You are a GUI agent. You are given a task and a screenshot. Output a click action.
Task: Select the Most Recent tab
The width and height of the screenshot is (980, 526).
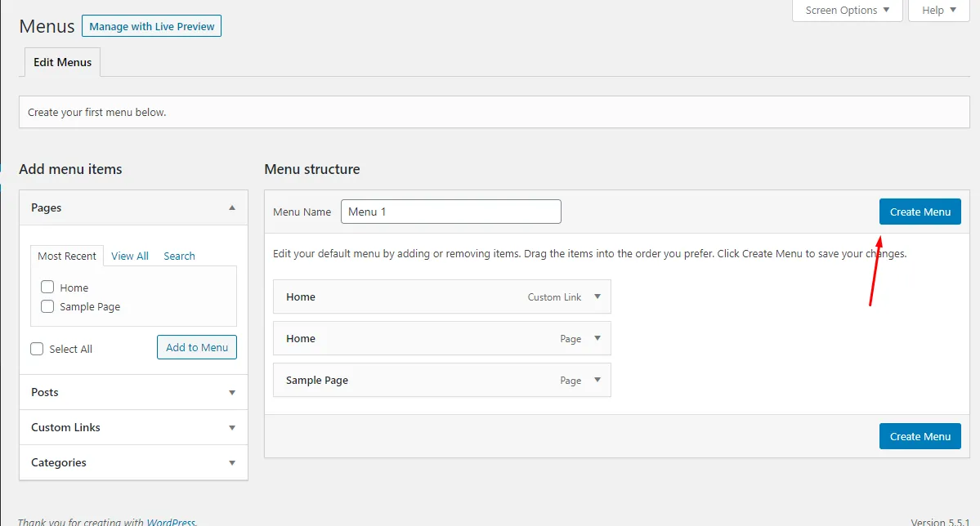[67, 256]
